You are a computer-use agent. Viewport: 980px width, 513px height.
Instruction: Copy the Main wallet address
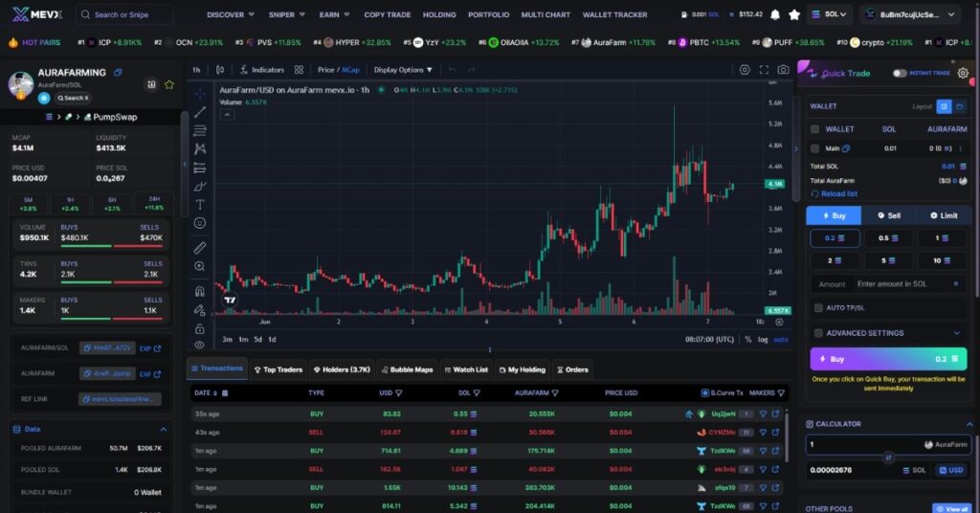(846, 148)
